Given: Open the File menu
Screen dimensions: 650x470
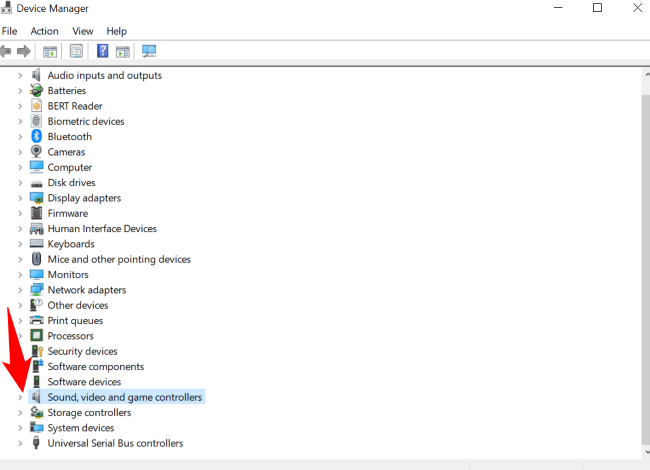Looking at the screenshot, I should click(10, 31).
